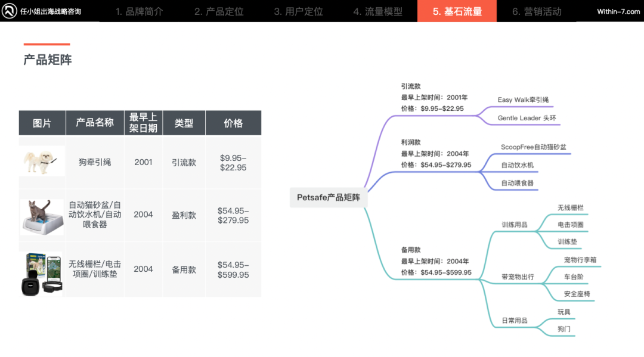This screenshot has height=357, width=644.
Task: Select the '产品名称' column header
Action: 95,123
